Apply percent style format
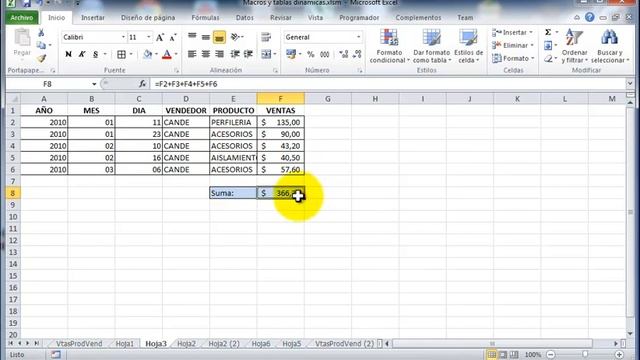 [x=311, y=54]
